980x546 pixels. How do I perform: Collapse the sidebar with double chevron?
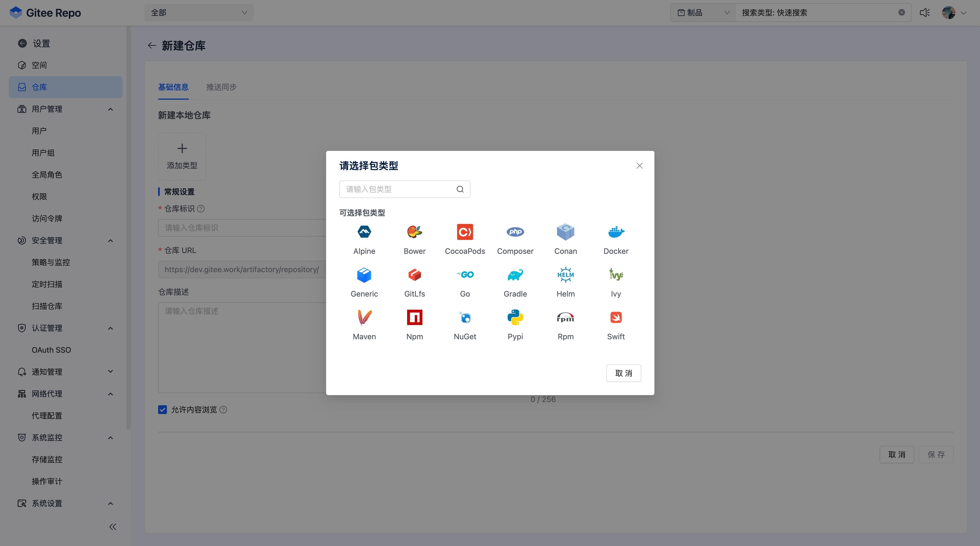pos(113,527)
